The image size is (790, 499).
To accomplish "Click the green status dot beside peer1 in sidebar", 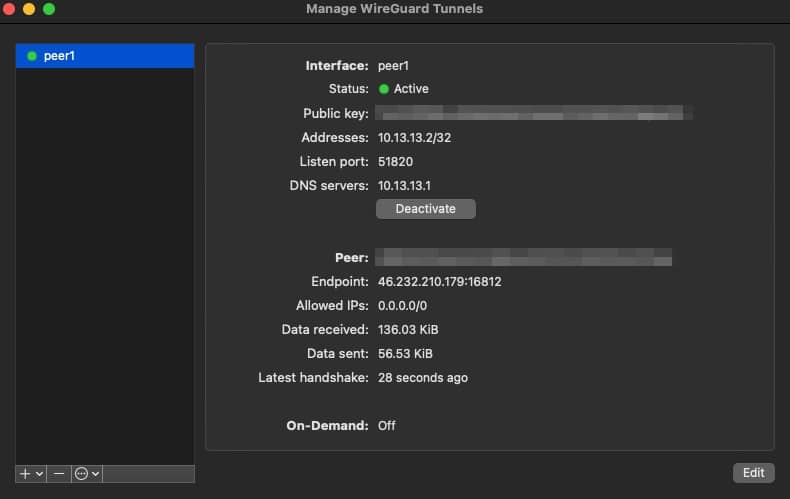I will (32, 56).
